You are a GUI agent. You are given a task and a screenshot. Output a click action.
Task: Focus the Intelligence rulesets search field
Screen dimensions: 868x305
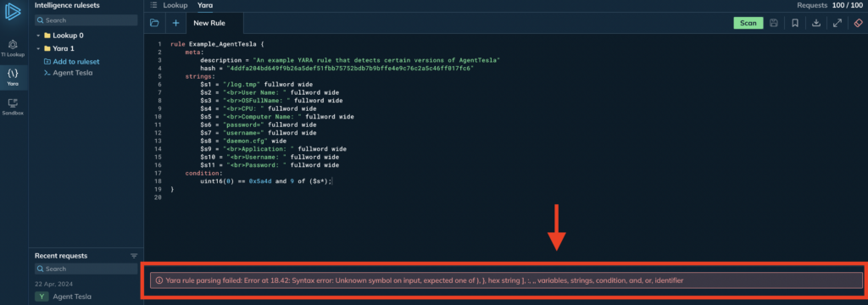(x=86, y=20)
